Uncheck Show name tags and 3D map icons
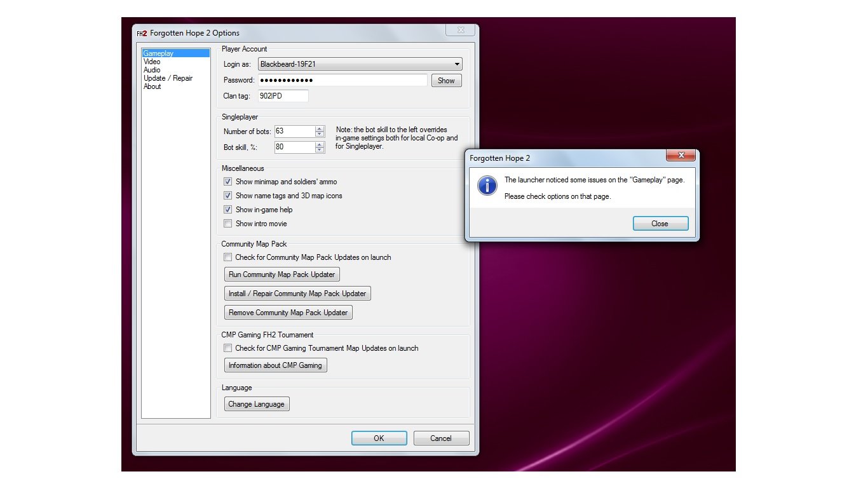 click(x=228, y=196)
